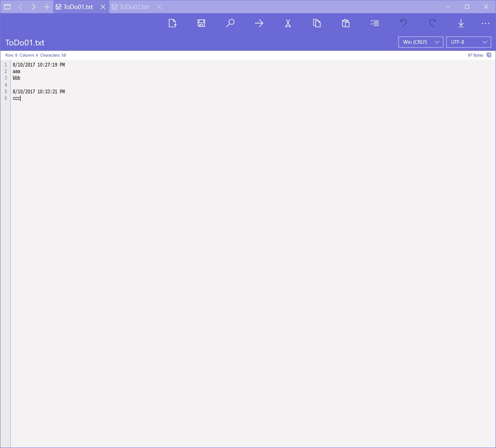Click the select-all checklist icon
Viewport: 496px width, 448px height.
pyautogui.click(x=375, y=23)
